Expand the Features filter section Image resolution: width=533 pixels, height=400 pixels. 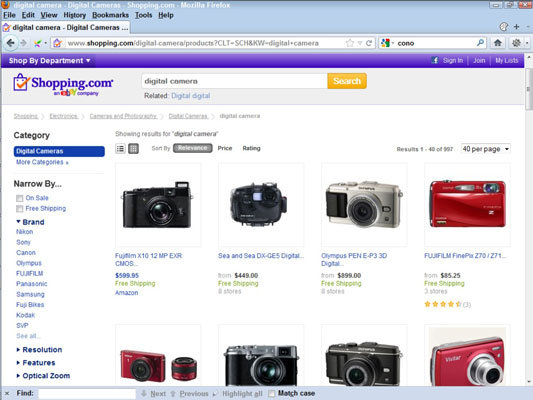click(36, 363)
